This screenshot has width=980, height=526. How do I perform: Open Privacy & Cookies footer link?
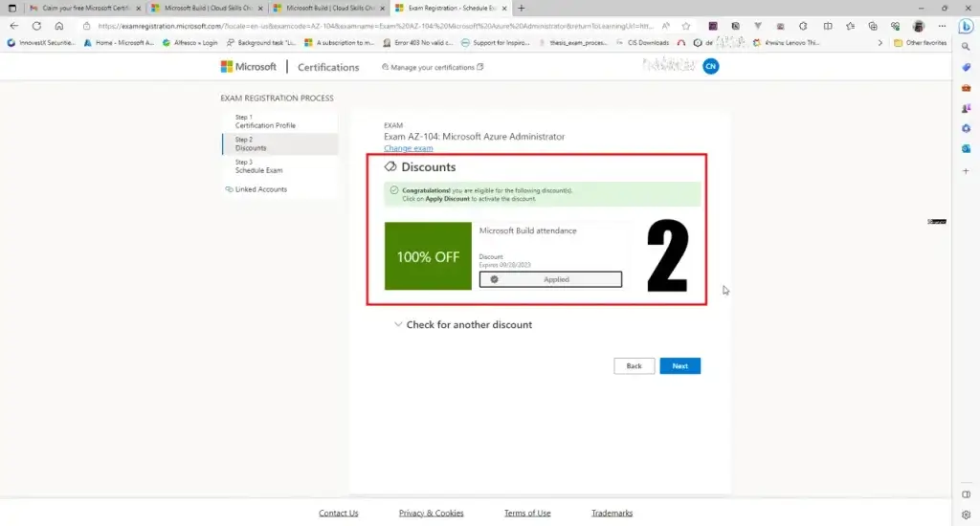tap(432, 513)
